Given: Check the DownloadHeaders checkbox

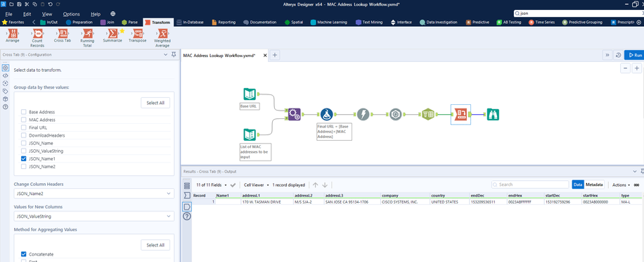Looking at the screenshot, I should 24,135.
